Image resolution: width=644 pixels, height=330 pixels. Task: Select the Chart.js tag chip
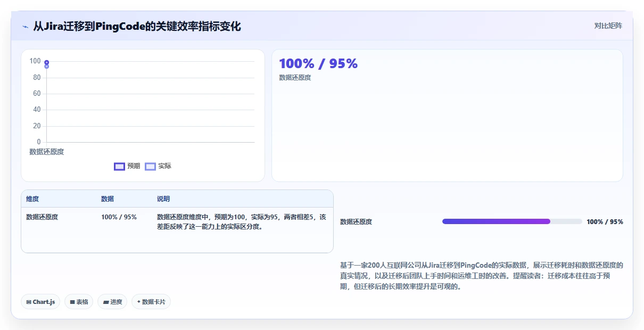41,302
